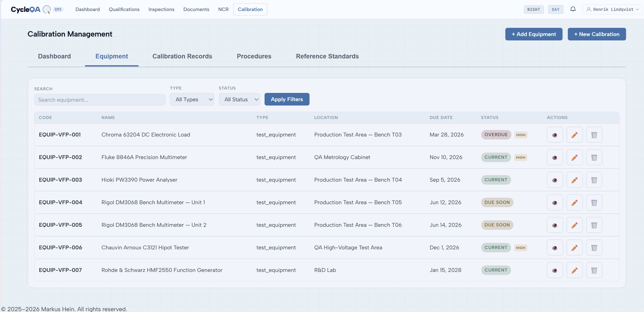Click Jan 15, 2028 due date
The width and height of the screenshot is (644, 312).
[x=445, y=270]
